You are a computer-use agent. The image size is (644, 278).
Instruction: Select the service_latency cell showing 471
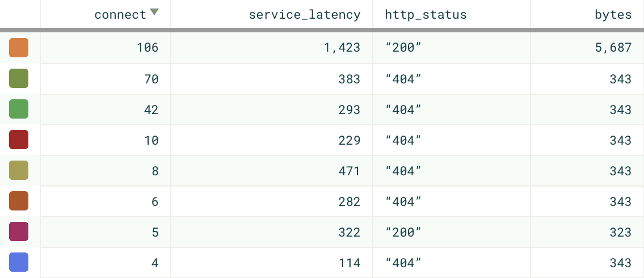[349, 171]
